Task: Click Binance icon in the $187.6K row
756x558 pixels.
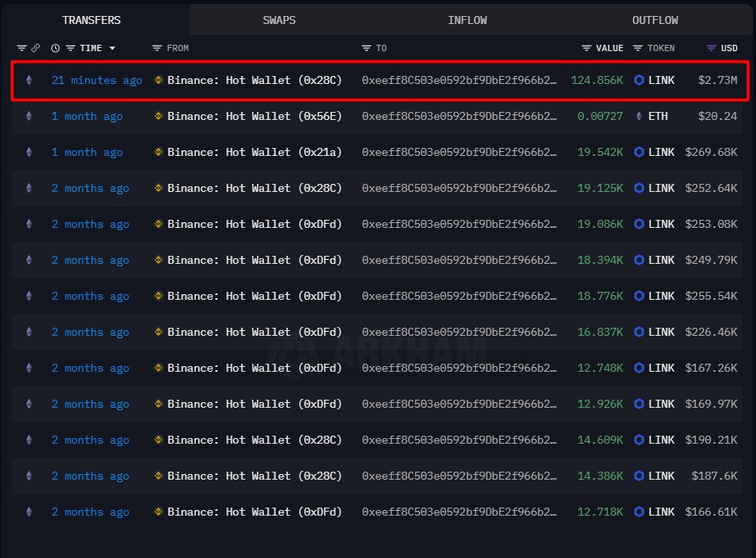Action: [x=158, y=476]
